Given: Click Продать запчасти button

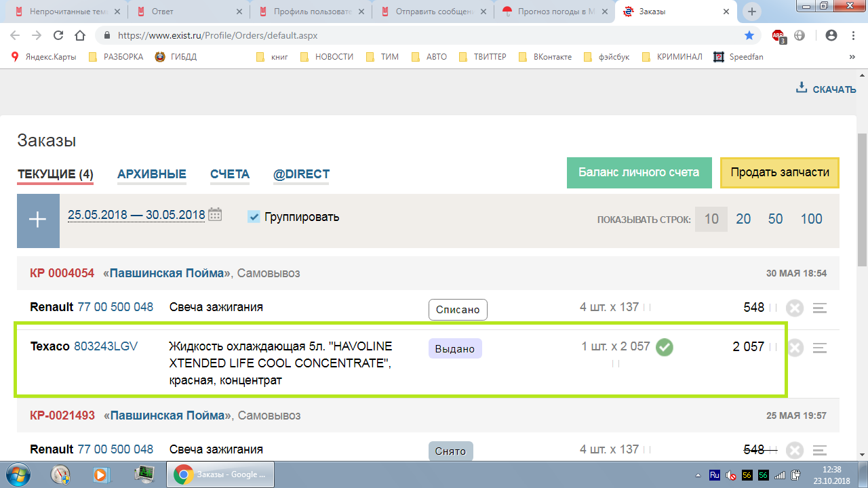Looking at the screenshot, I should 780,173.
